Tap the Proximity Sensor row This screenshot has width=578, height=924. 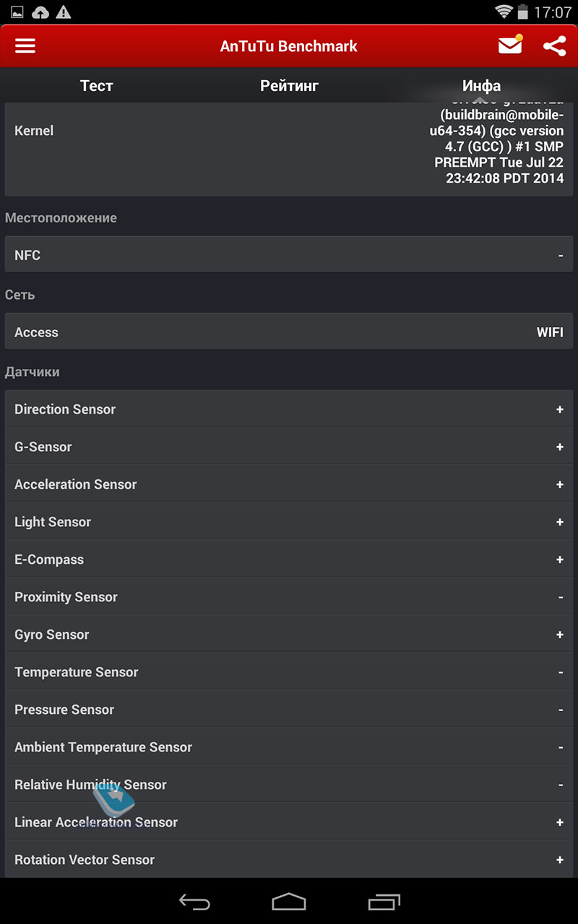289,597
